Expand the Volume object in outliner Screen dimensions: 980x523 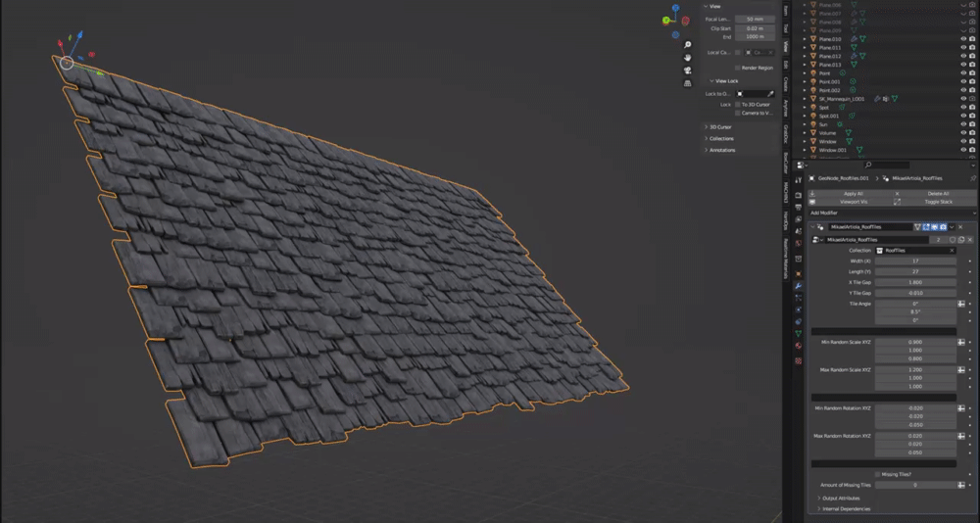click(x=804, y=133)
